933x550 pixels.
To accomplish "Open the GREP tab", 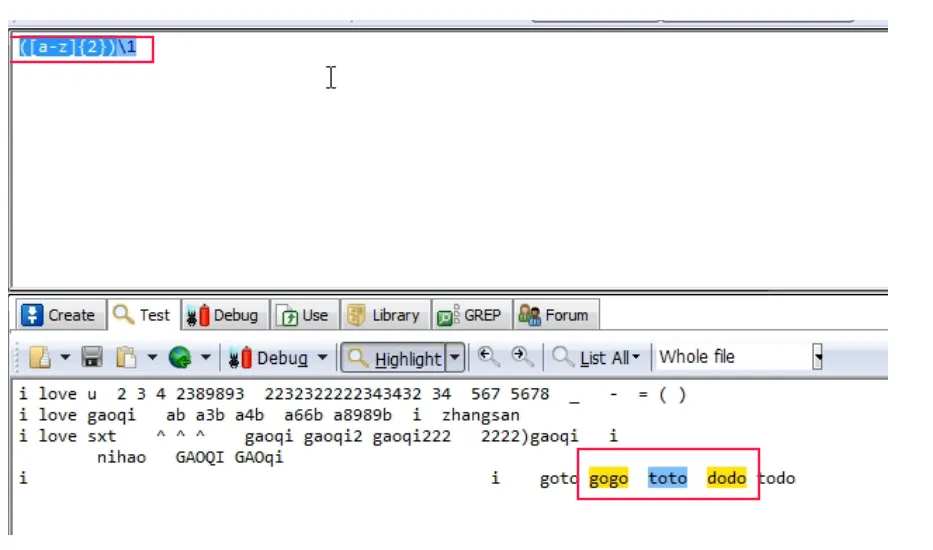I will click(x=471, y=315).
